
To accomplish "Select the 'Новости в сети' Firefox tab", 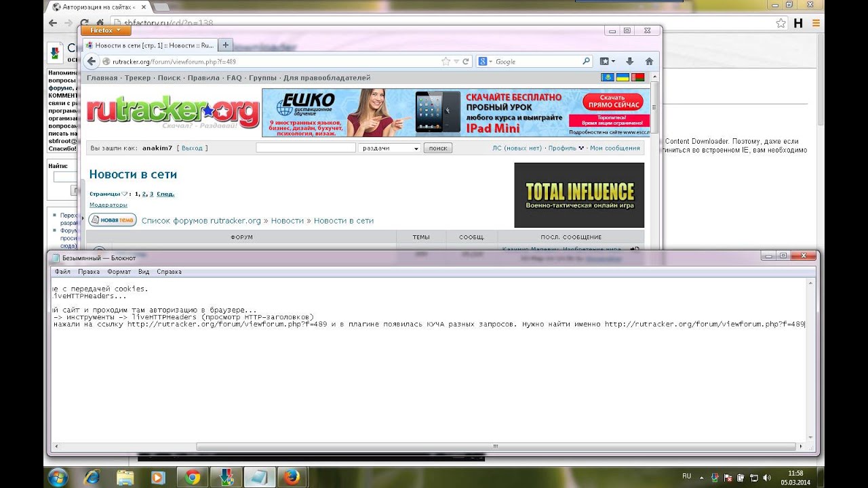I will pos(149,45).
